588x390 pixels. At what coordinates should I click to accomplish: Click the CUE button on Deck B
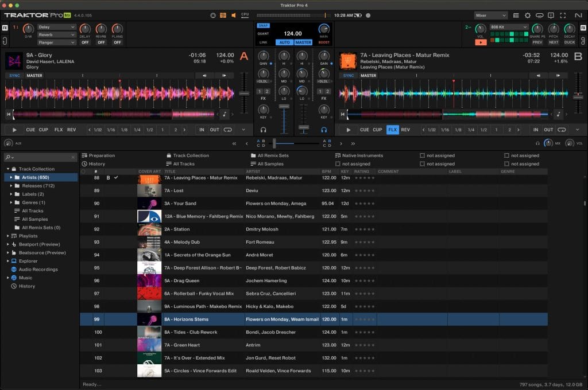click(x=365, y=130)
